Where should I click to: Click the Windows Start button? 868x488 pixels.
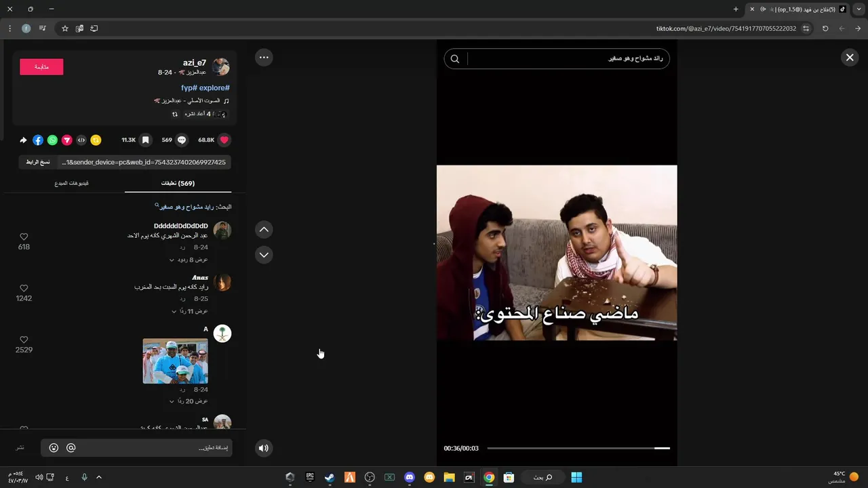[x=576, y=477]
